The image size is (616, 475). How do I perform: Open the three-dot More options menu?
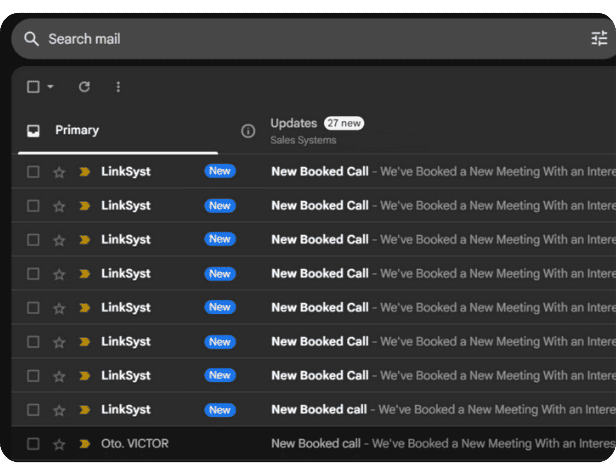coord(118,87)
